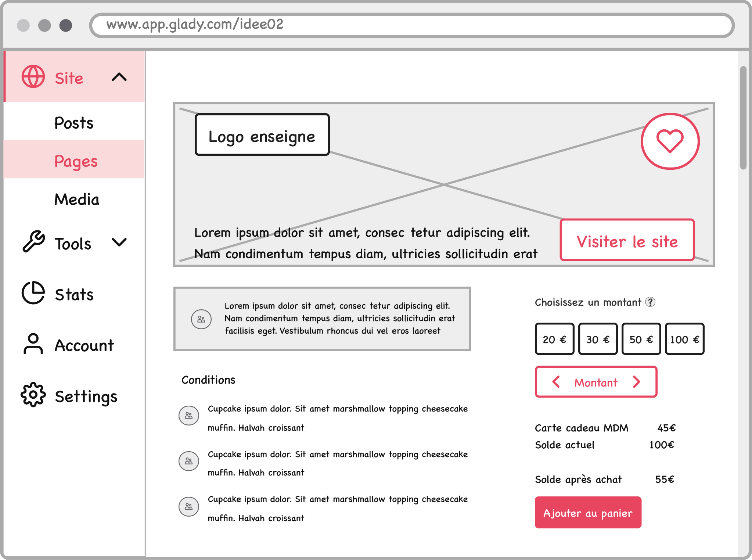The image size is (752, 560).
Task: Click the Ajouter au panier button
Action: pyautogui.click(x=587, y=512)
